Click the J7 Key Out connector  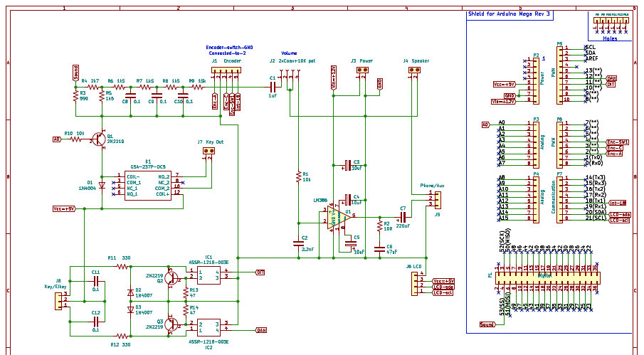pos(209,151)
